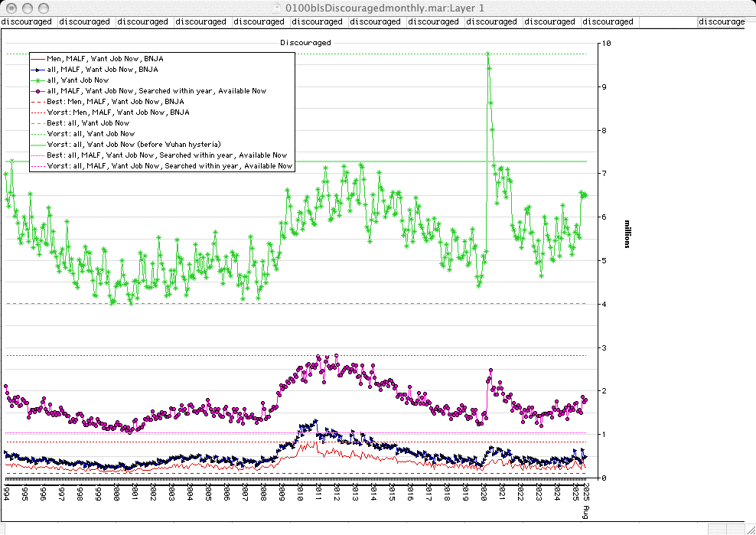Click magenta circle marker in the legend

pyautogui.click(x=38, y=90)
